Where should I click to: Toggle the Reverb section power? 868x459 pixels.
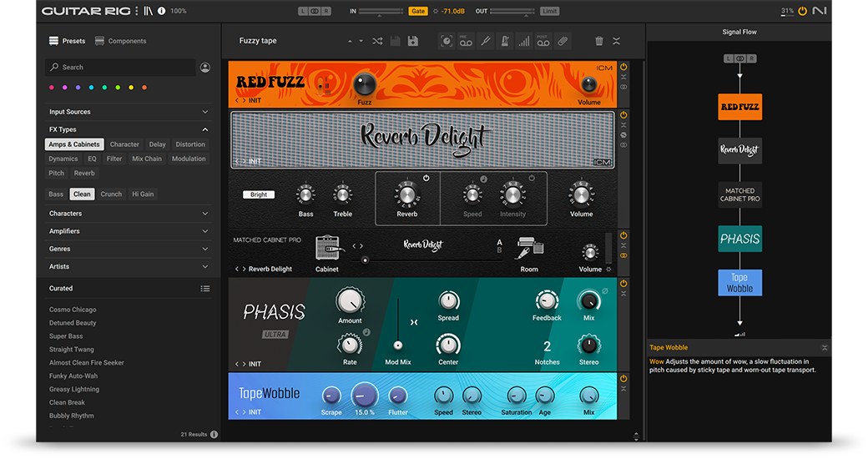click(426, 179)
